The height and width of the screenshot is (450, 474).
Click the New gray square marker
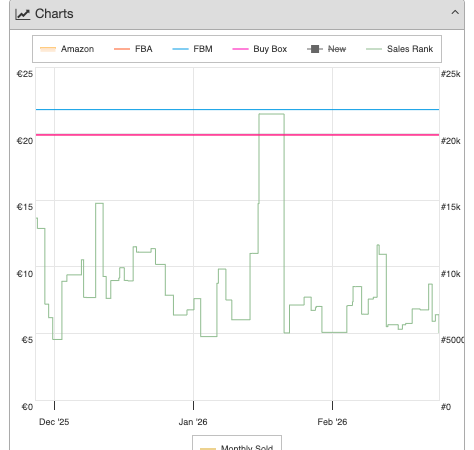click(315, 49)
